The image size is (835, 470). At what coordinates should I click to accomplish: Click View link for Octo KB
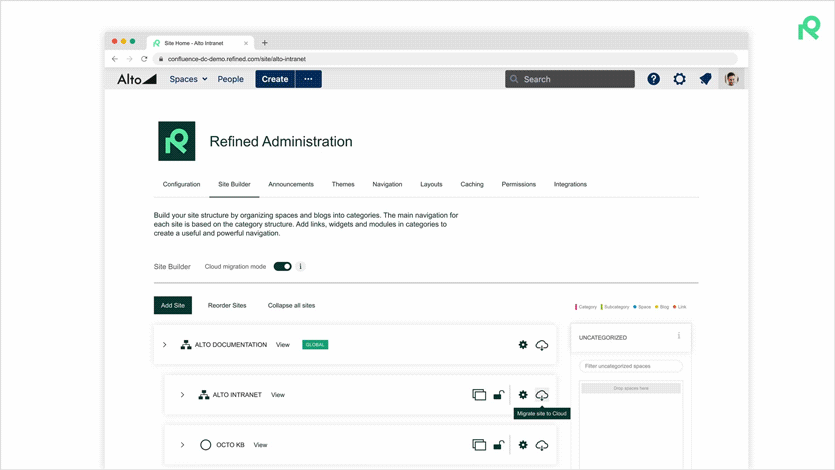260,445
